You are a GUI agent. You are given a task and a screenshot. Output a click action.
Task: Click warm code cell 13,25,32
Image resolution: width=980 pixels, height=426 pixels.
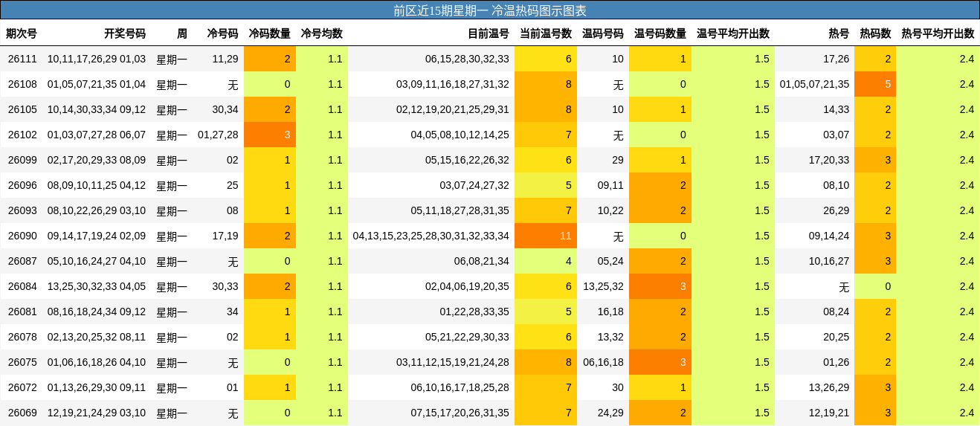[x=603, y=286]
